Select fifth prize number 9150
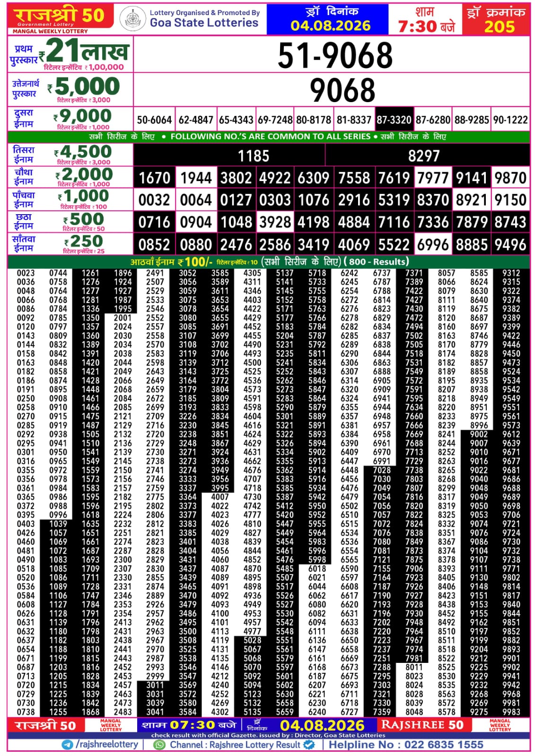The width and height of the screenshot is (535, 756). pos(510,200)
